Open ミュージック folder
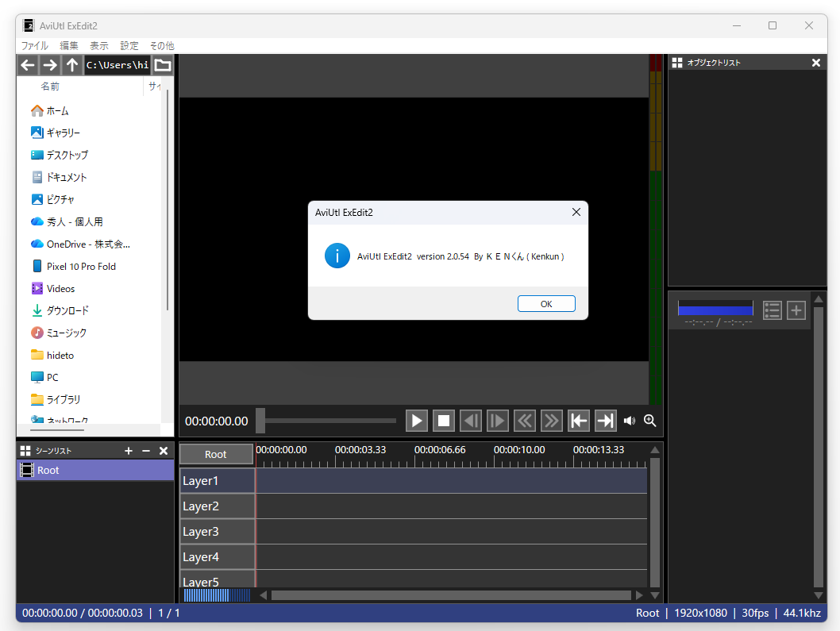The width and height of the screenshot is (840, 631). point(59,333)
